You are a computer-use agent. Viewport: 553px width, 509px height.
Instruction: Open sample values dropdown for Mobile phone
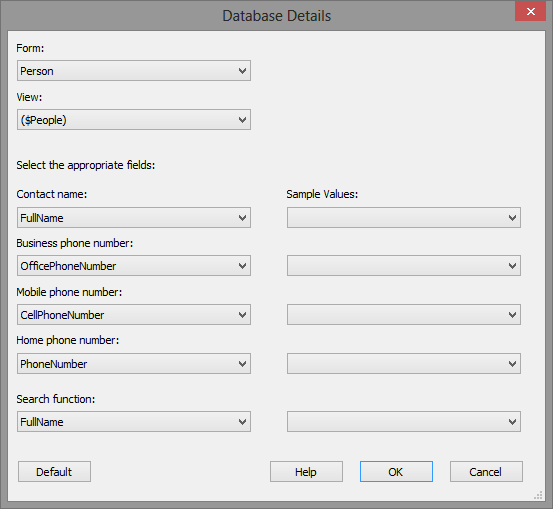(x=404, y=315)
